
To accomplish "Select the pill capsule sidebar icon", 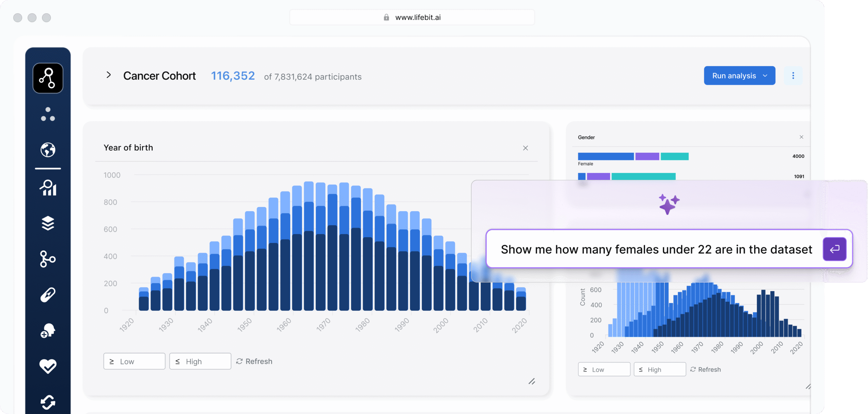I will [x=48, y=295].
